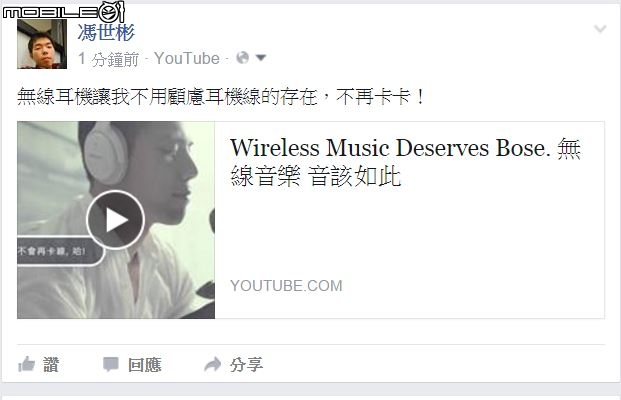Open the Mobile01 watermark logo

click(x=63, y=12)
